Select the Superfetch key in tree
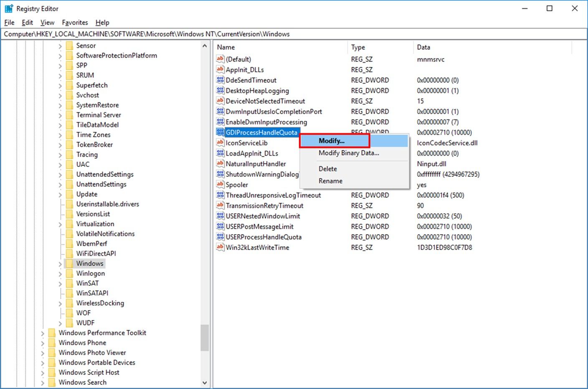The image size is (588, 389). click(92, 85)
